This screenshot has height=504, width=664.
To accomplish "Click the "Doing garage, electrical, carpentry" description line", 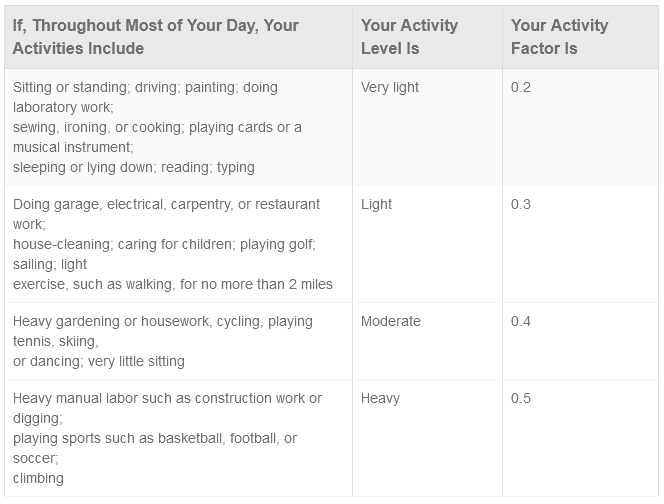I will point(166,204).
